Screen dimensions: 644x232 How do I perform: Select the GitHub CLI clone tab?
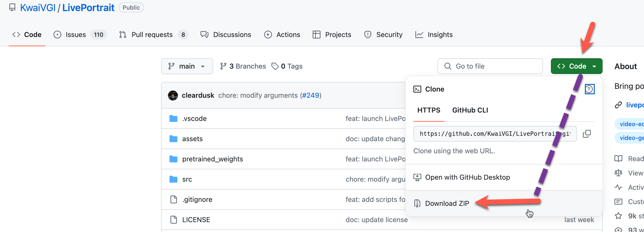[470, 110]
